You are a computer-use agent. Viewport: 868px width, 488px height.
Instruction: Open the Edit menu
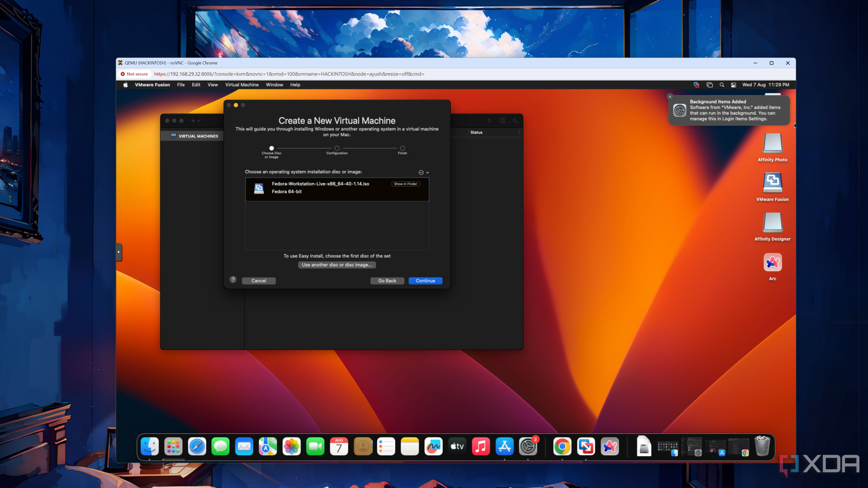[196, 85]
